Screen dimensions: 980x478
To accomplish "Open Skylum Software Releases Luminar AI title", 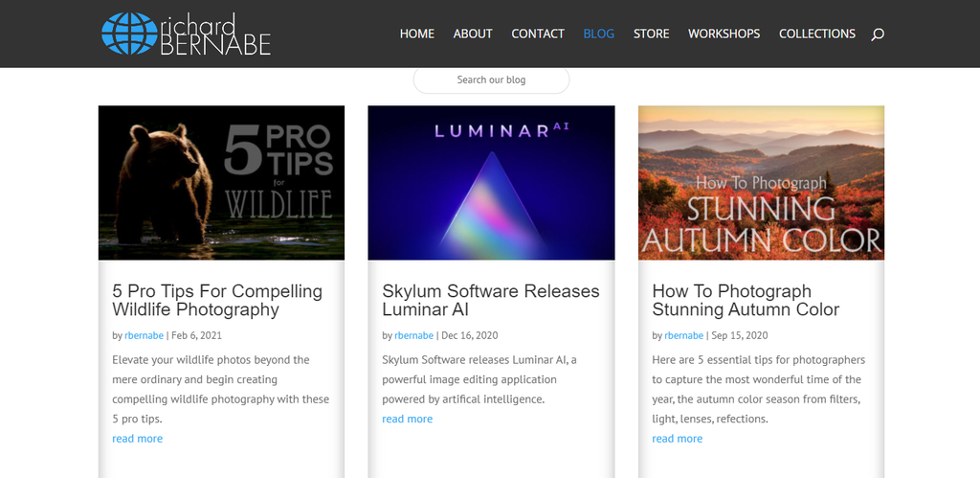I will [490, 300].
